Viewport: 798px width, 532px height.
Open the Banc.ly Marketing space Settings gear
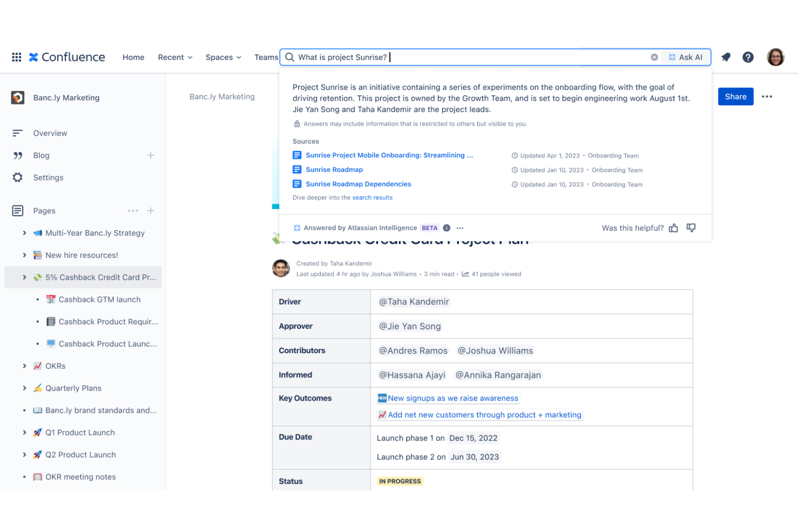click(x=18, y=177)
